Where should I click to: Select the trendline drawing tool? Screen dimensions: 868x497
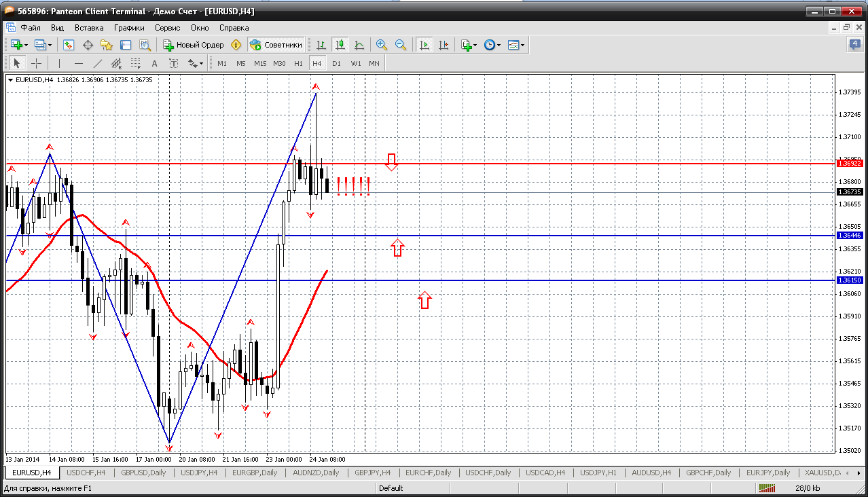[98, 63]
